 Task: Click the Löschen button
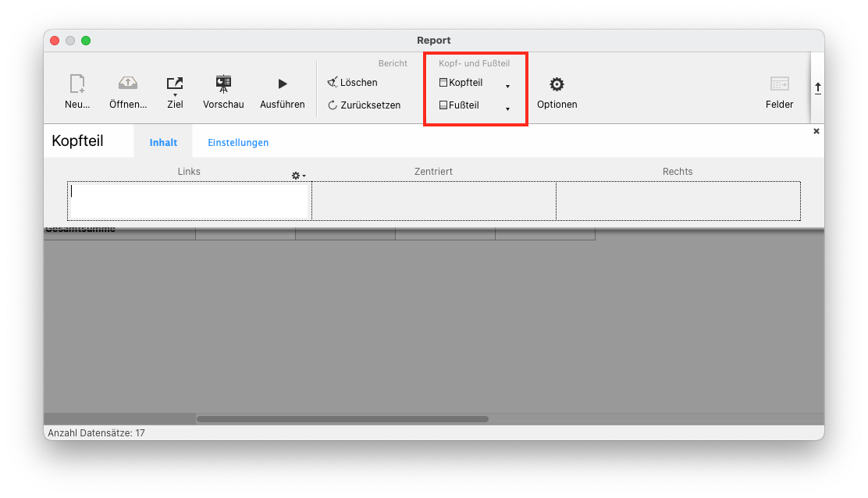[x=352, y=83]
